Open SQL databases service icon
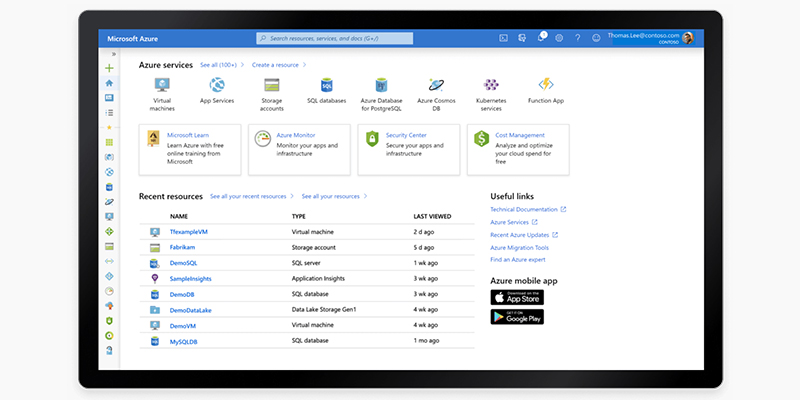 tap(327, 85)
